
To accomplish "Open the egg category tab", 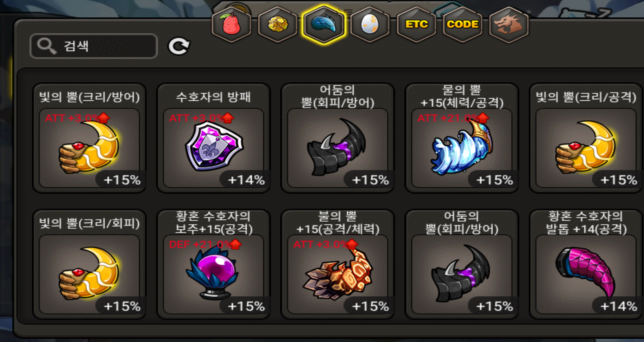I will 370,24.
